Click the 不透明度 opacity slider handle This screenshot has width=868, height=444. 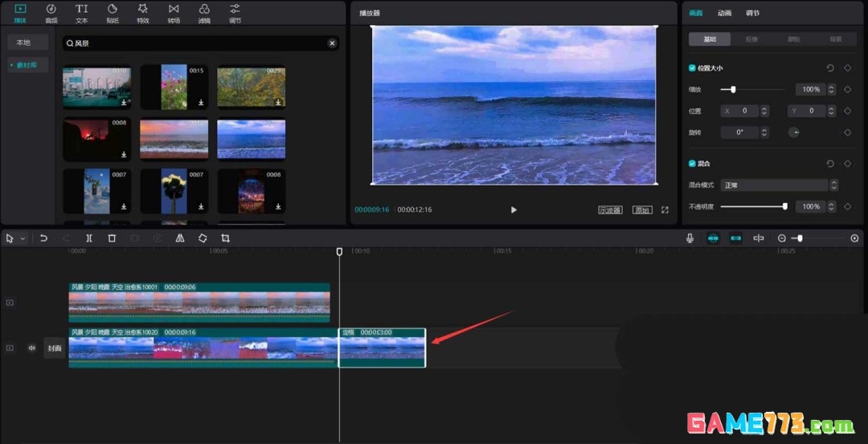point(784,206)
